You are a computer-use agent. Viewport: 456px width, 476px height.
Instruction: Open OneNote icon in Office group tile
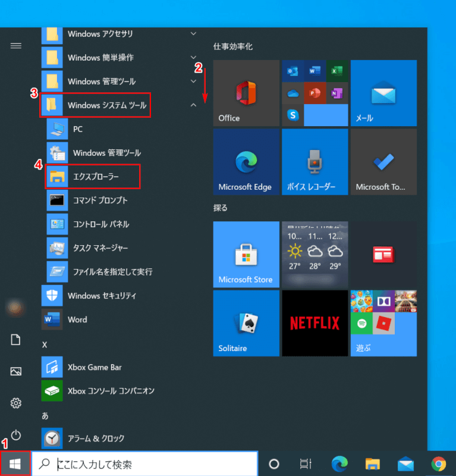pos(337,93)
